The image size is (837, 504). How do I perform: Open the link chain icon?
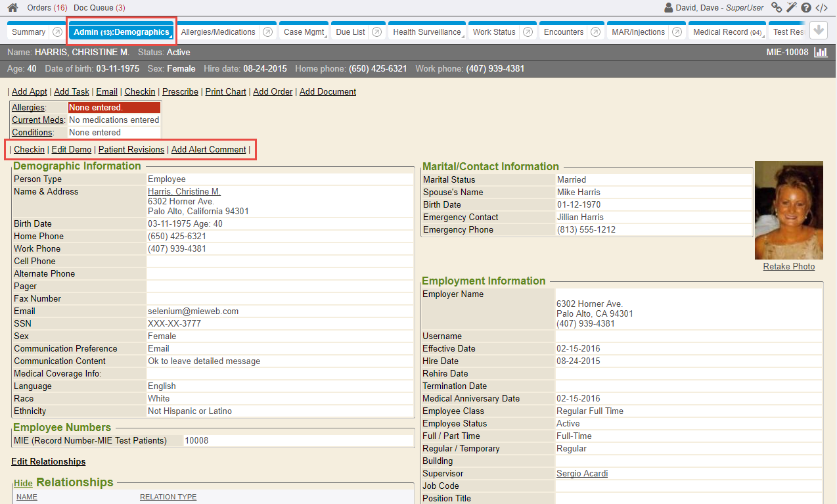[777, 8]
